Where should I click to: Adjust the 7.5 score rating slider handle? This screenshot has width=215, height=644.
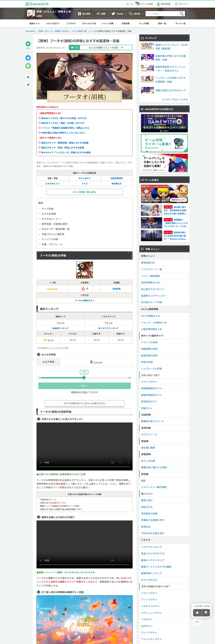(x=84, y=378)
